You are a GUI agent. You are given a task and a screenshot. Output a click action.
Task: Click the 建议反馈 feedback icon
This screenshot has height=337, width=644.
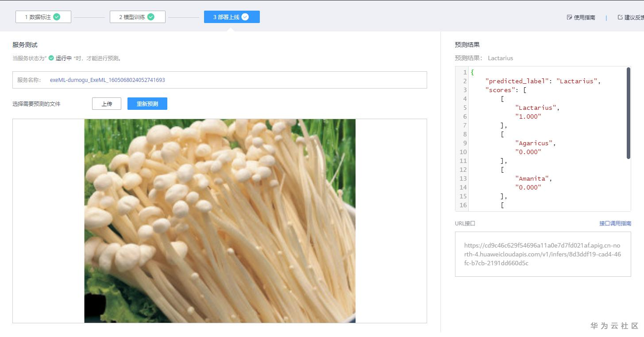620,17
